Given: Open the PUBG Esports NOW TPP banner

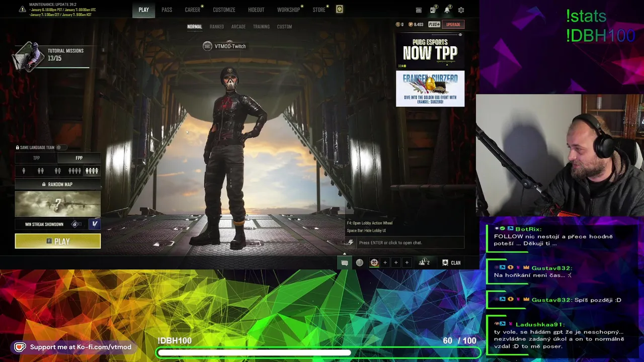Looking at the screenshot, I should pyautogui.click(x=430, y=52).
